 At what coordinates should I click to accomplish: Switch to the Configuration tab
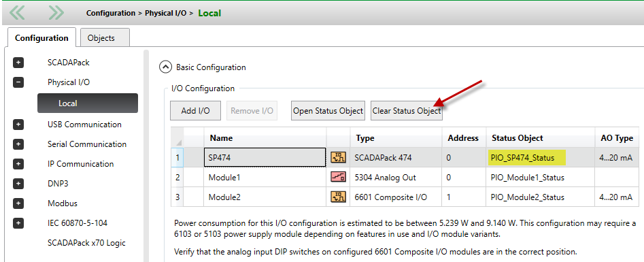[x=41, y=38]
